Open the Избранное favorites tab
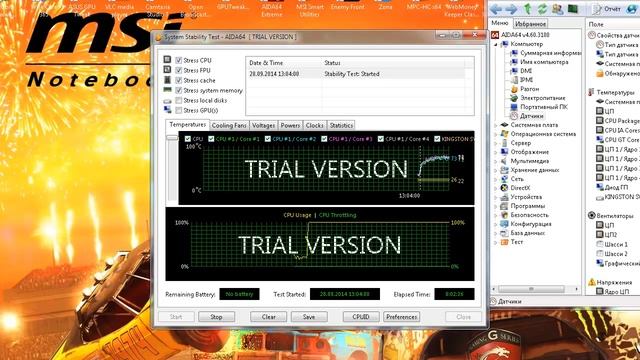Screen dimensions: 640x360 [x=530, y=24]
